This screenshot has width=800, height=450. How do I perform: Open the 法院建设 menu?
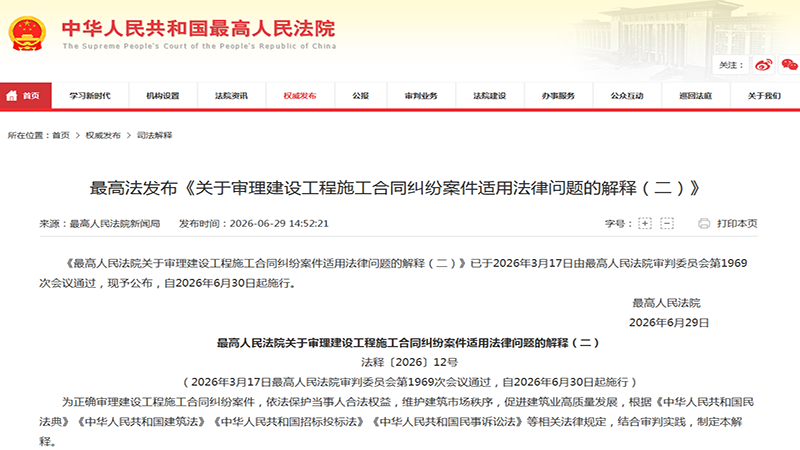(x=490, y=95)
